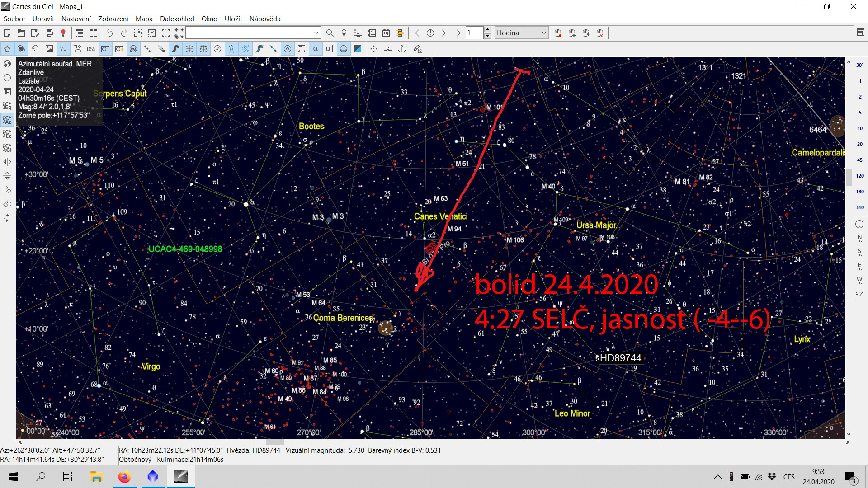This screenshot has height=488, width=868.
Task: Open the Dalekohled menu
Action: (x=177, y=19)
